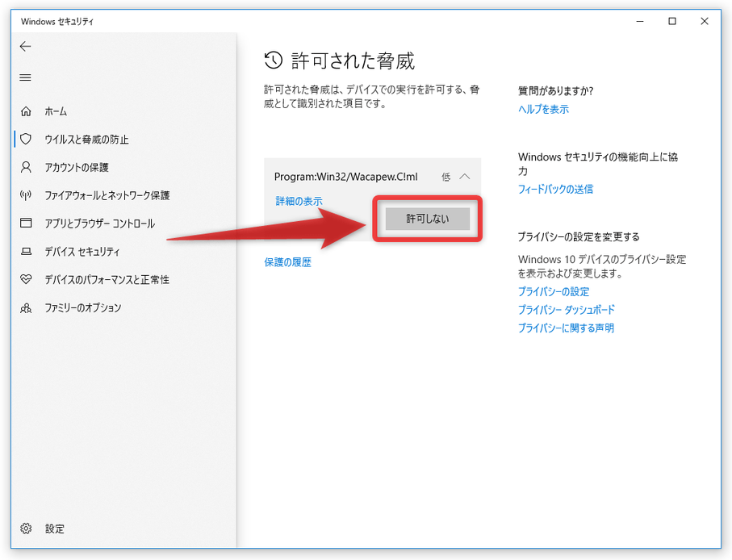Viewport: 732px width, 560px height.
Task: Click the ヘルプを表示 link
Action: 543,109
